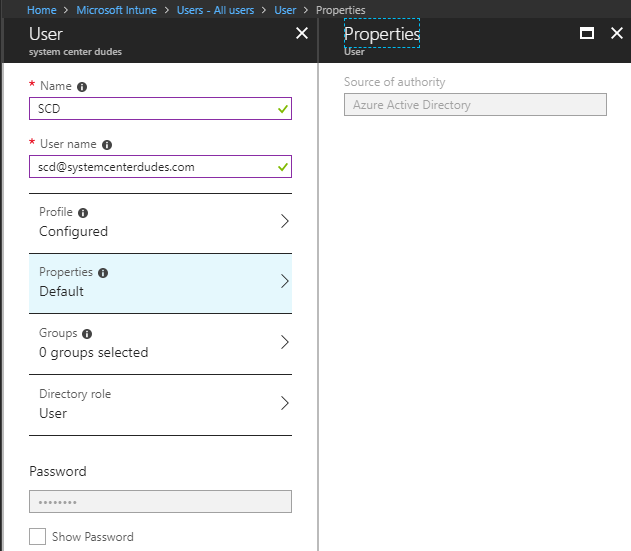This screenshot has width=631, height=551.
Task: Click the User breadcrumb link
Action: (285, 10)
